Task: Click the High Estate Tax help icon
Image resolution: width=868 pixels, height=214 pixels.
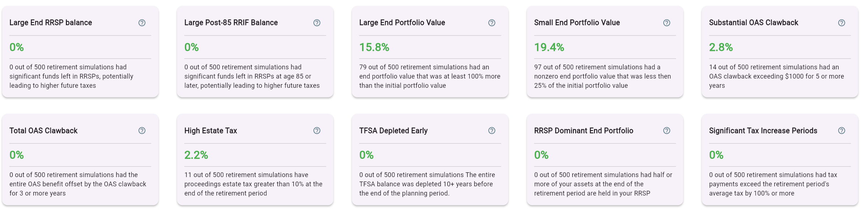Action: tap(317, 131)
